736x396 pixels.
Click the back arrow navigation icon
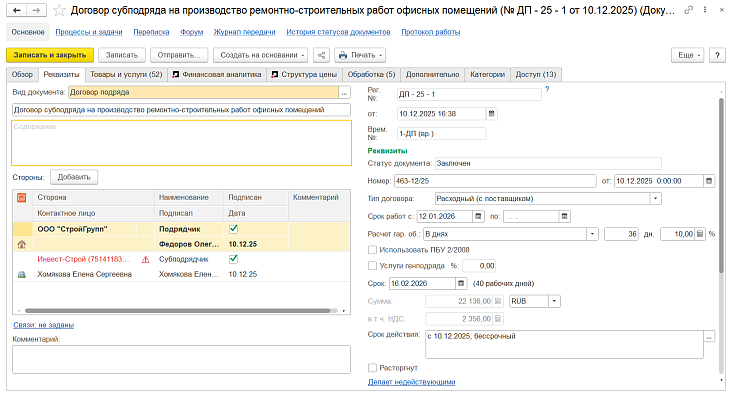(16, 10)
